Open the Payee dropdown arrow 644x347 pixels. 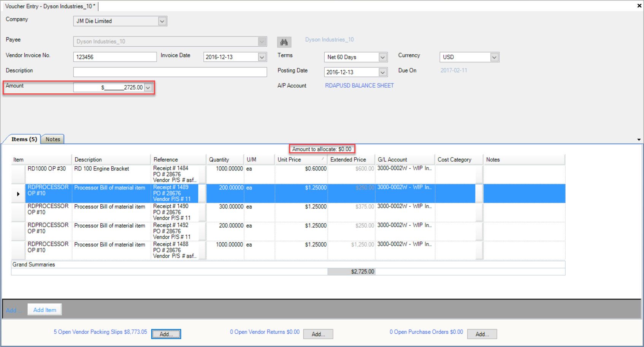[x=262, y=42]
